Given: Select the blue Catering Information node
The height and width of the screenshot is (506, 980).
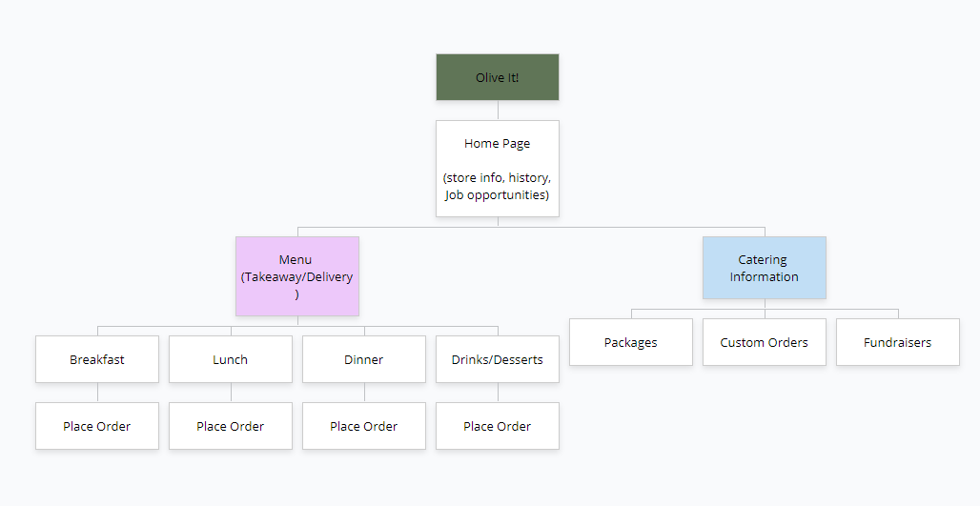Looking at the screenshot, I should point(764,268).
